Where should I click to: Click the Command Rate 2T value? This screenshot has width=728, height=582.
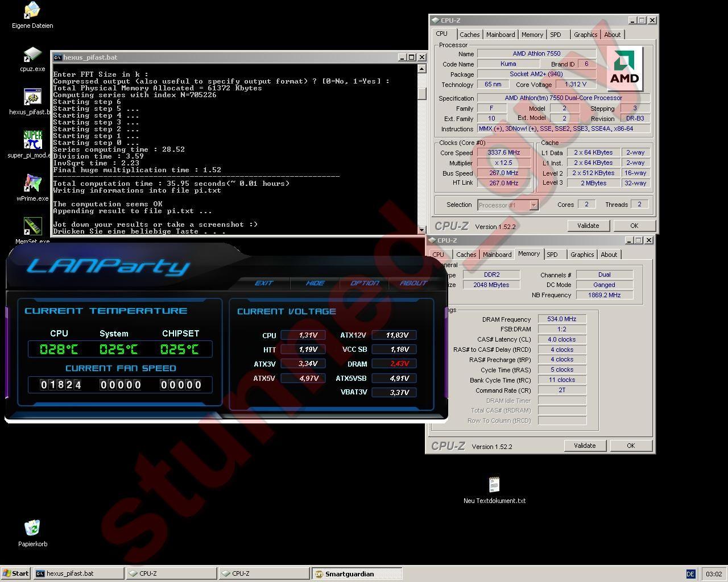[562, 390]
